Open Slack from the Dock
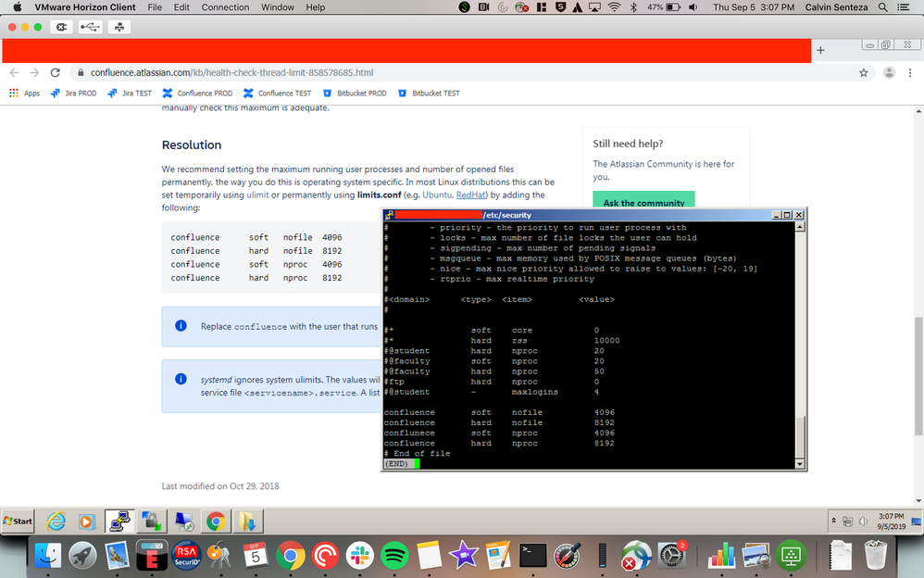Image resolution: width=924 pixels, height=578 pixels. (x=359, y=556)
